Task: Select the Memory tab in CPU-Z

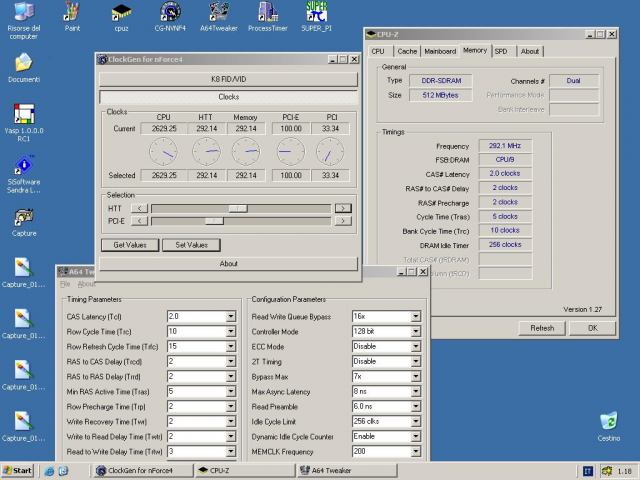Action: click(475, 50)
